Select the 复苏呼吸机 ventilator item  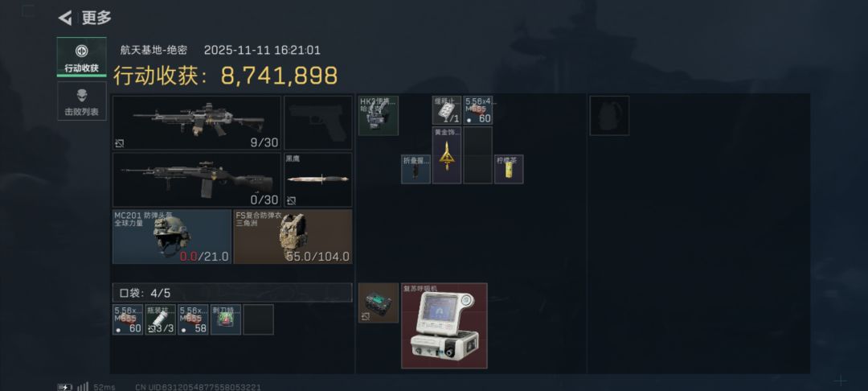(444, 326)
